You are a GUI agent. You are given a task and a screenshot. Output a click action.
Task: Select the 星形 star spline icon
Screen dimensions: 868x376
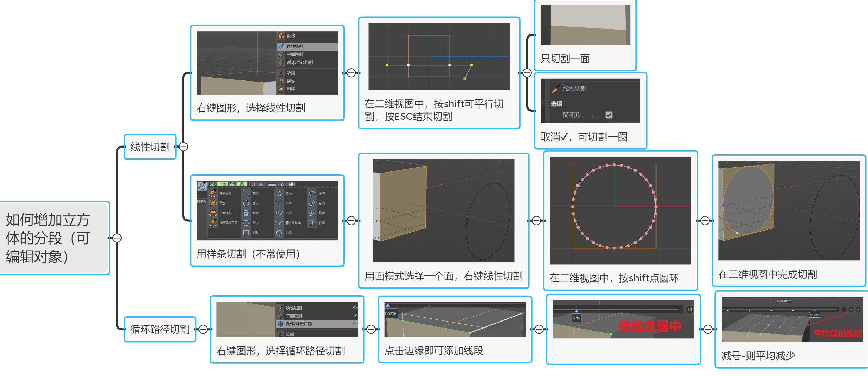pyautogui.click(x=279, y=193)
